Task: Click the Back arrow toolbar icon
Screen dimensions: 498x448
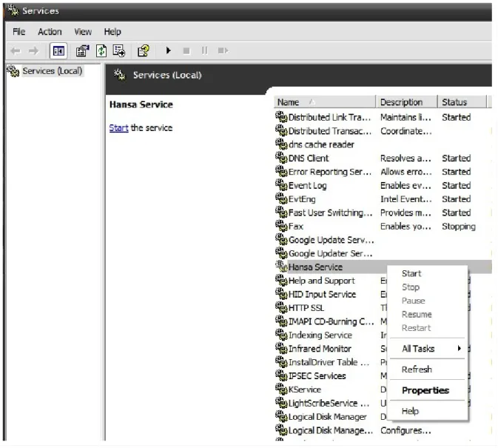Action: (x=16, y=51)
